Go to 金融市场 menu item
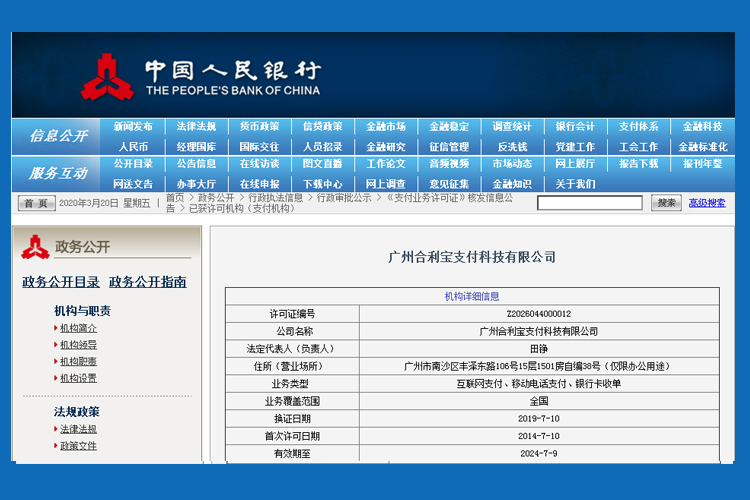This screenshot has width=750, height=500. (385, 127)
